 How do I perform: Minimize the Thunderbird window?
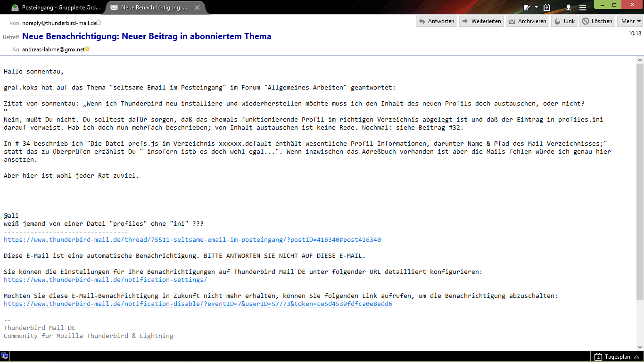coord(602,4)
